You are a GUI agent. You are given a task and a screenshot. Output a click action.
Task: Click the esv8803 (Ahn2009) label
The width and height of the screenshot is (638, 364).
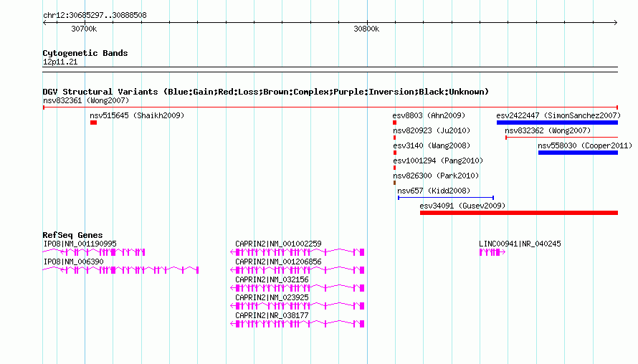pos(429,115)
